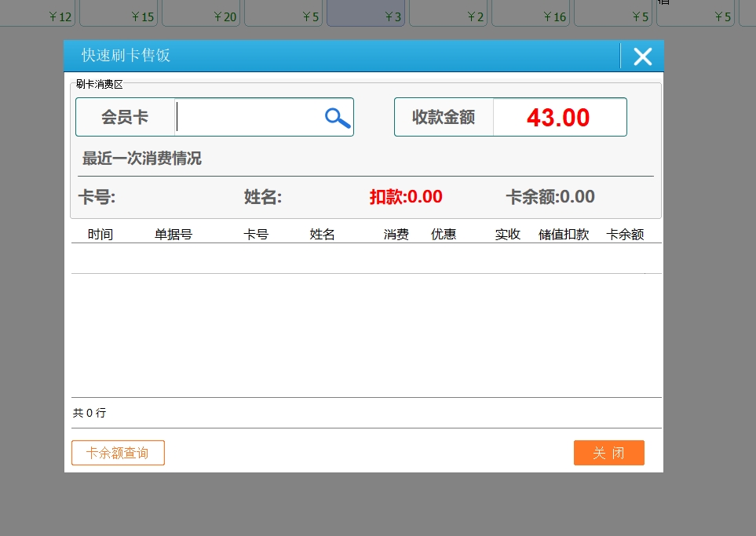
Task: Select the 卡号 column header in table
Action: pyautogui.click(x=257, y=235)
